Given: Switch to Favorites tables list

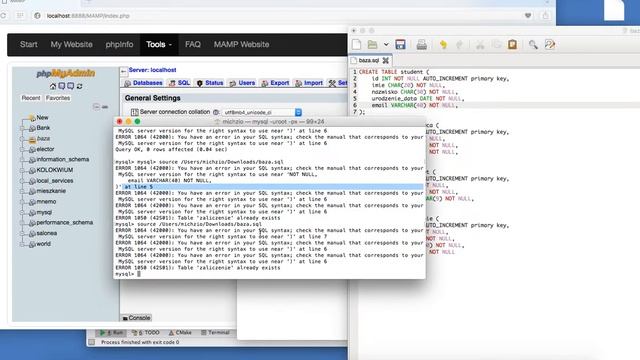Looking at the screenshot, I should point(58,98).
